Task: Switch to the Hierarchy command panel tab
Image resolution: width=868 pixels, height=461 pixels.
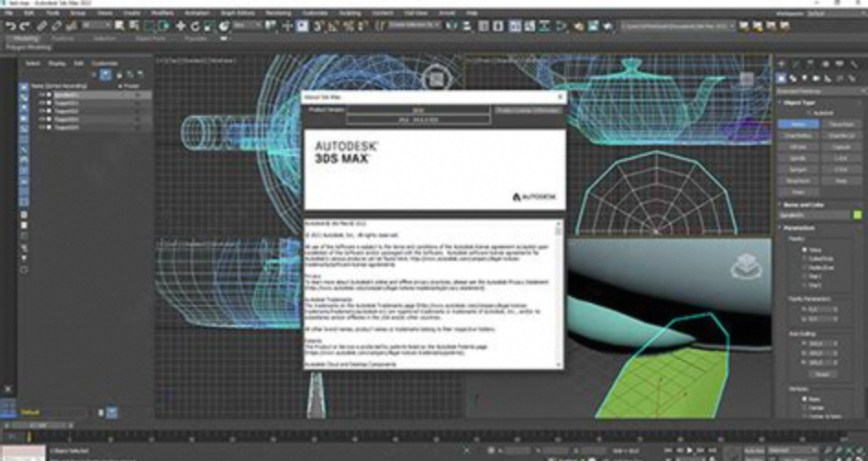Action: [x=810, y=65]
